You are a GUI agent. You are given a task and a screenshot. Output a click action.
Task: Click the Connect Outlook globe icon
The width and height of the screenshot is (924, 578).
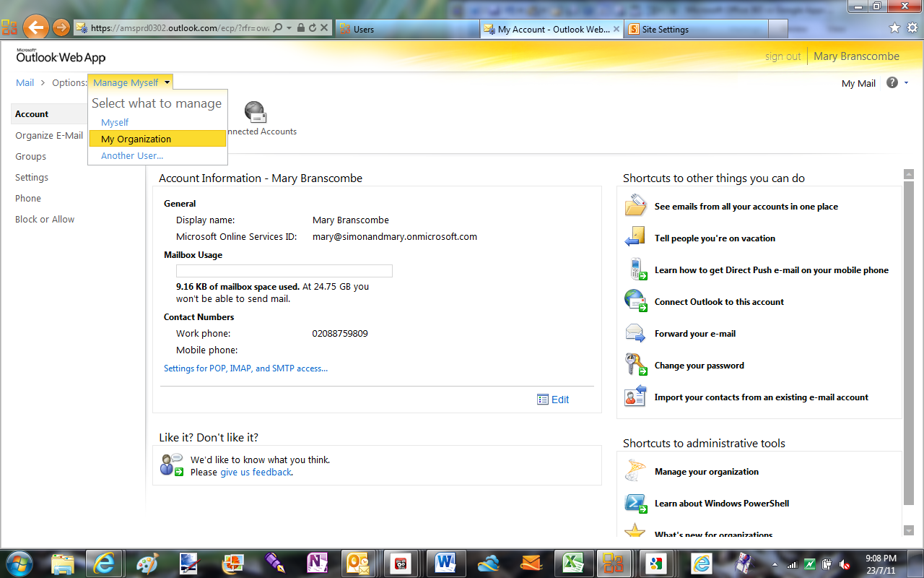(x=635, y=301)
